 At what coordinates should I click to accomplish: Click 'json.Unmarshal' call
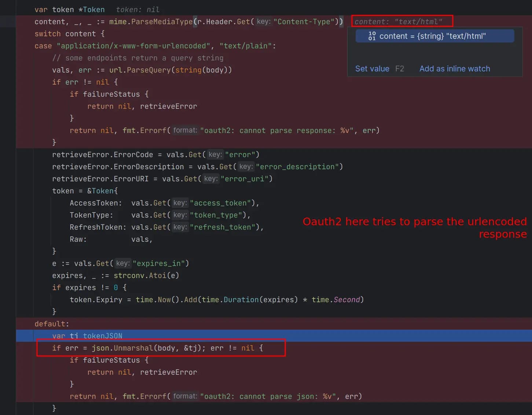(122, 348)
